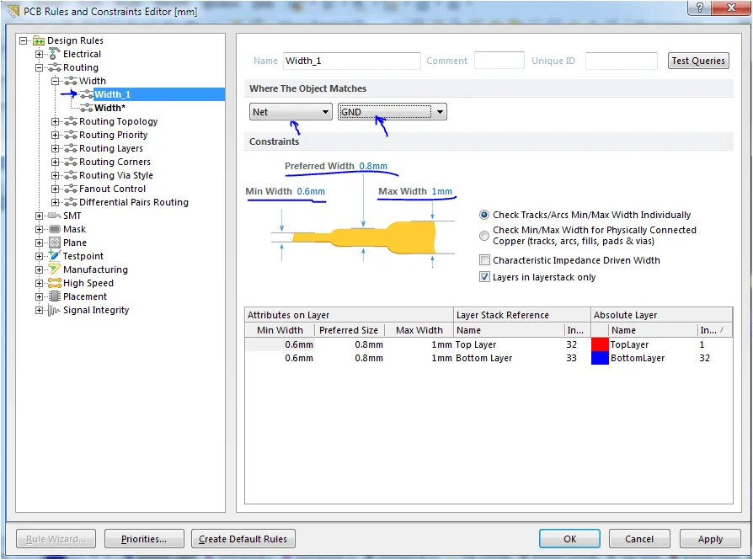Collapse the Routing node

tap(39, 67)
